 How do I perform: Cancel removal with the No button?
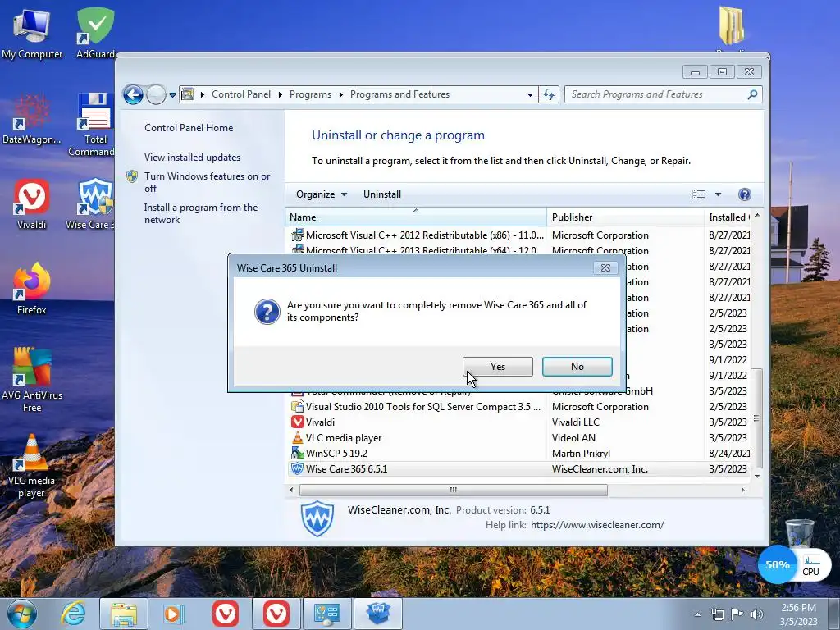coord(577,367)
